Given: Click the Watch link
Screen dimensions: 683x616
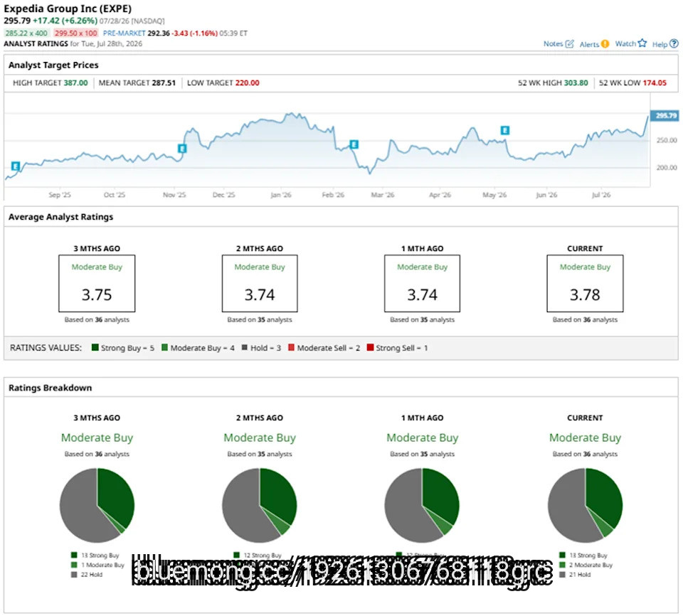Looking at the screenshot, I should (x=625, y=43).
